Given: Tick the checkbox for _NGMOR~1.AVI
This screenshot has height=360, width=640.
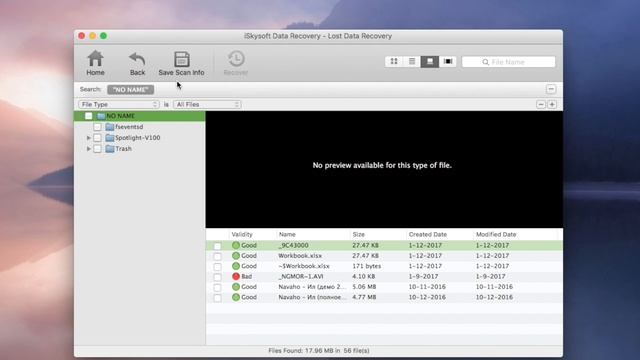Looking at the screenshot, I should pos(217,277).
